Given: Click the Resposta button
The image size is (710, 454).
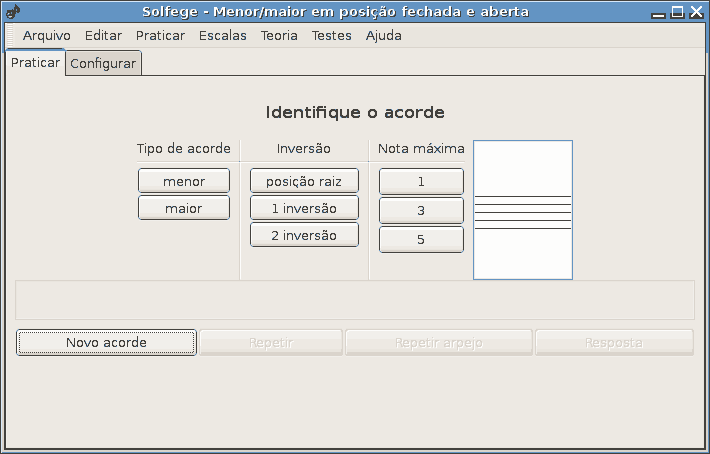Looking at the screenshot, I should click(614, 343).
